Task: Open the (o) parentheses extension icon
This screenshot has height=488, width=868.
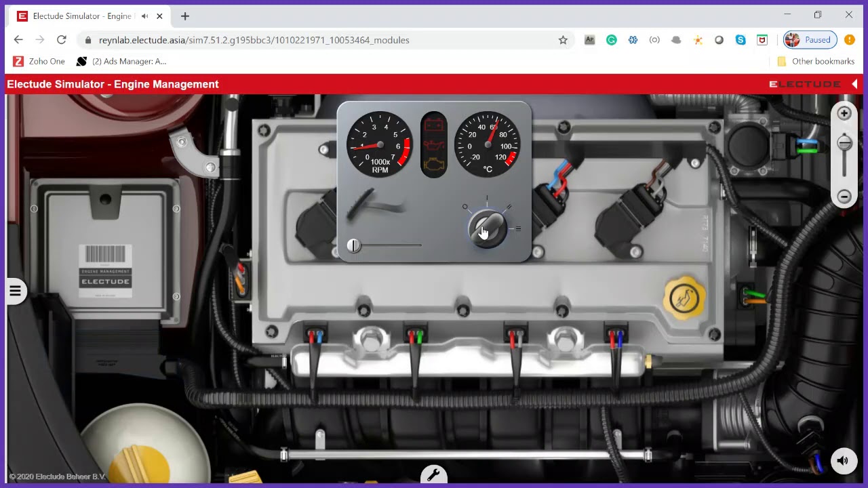Action: click(654, 40)
